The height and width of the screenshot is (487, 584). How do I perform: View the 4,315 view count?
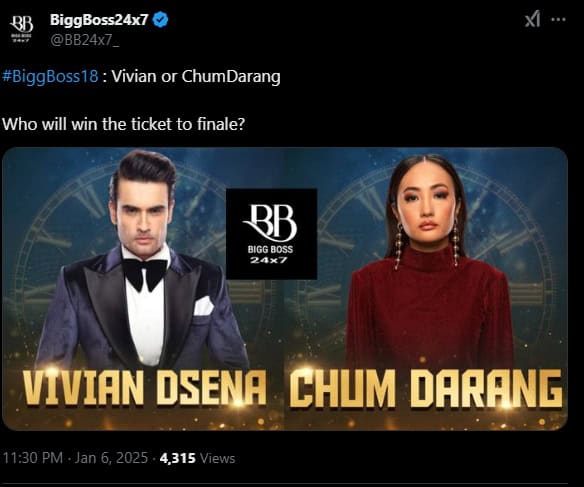pos(178,458)
